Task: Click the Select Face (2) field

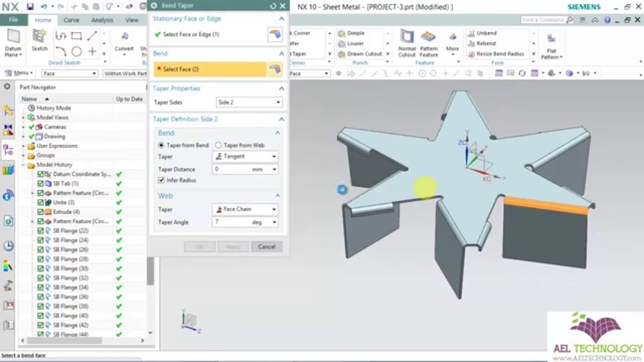Action: click(x=210, y=69)
